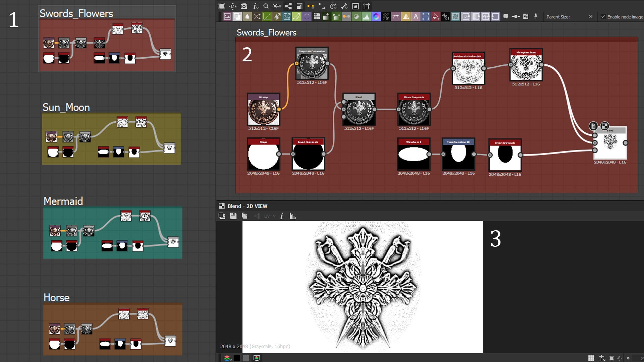Select the Bitmap node thumbnail

pos(263,112)
